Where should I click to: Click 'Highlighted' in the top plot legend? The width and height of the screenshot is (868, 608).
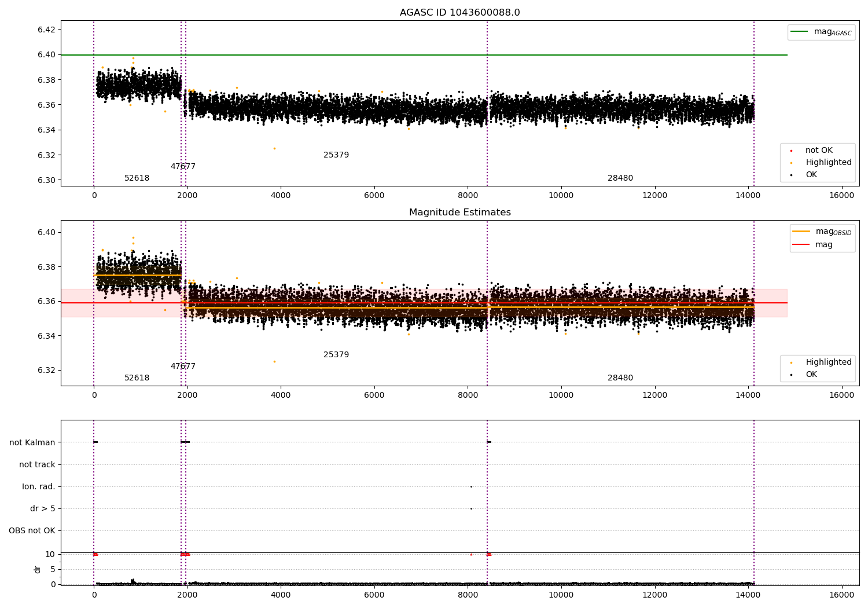pos(829,163)
